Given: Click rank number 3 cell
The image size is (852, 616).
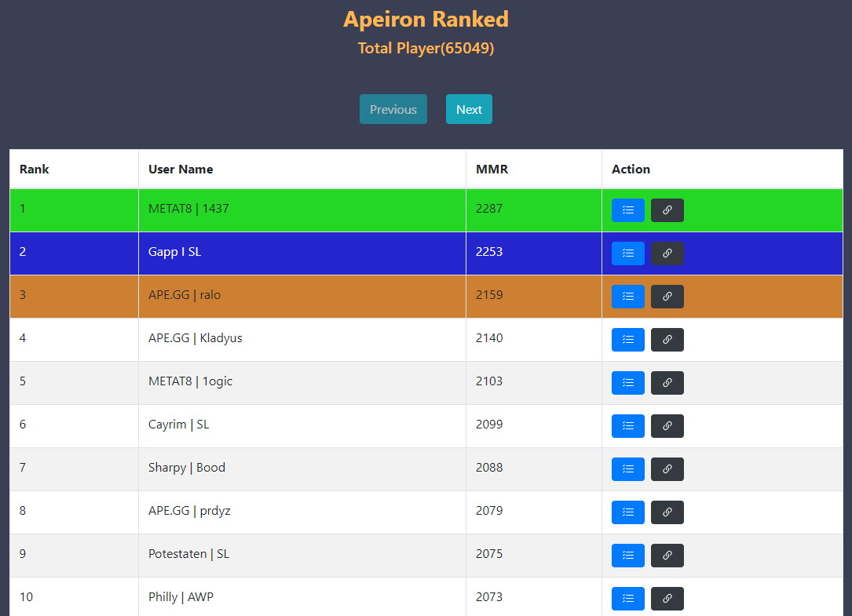Looking at the screenshot, I should (74, 297).
